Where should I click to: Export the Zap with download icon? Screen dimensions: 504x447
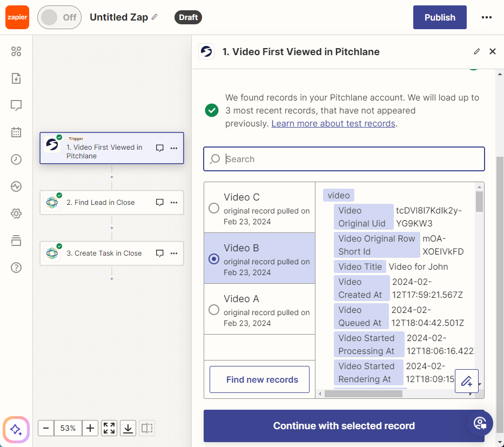click(x=128, y=428)
